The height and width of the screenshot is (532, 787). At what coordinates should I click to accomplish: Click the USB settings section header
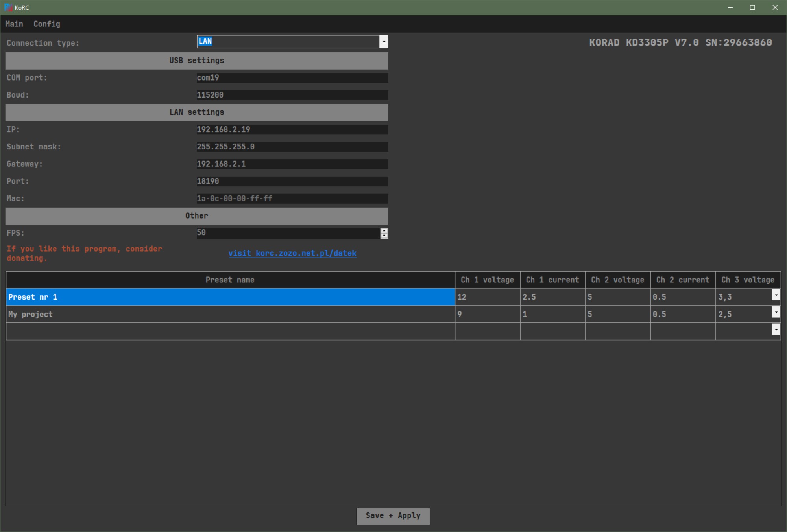click(197, 61)
